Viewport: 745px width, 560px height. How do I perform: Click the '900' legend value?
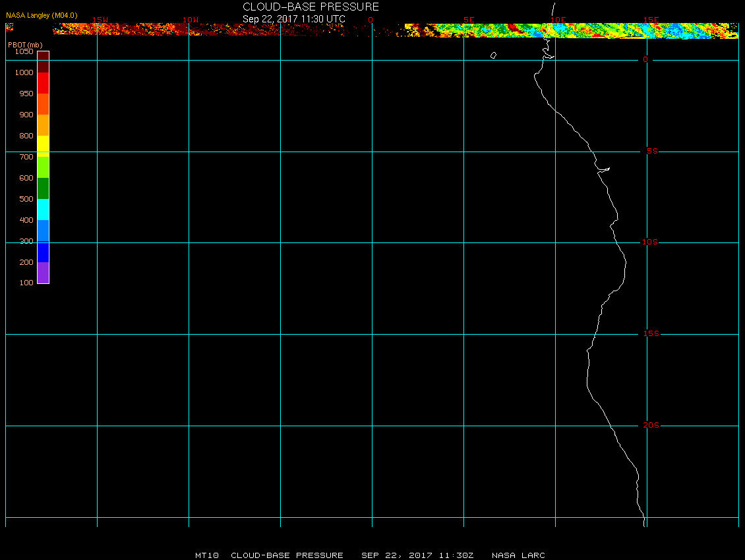click(26, 115)
